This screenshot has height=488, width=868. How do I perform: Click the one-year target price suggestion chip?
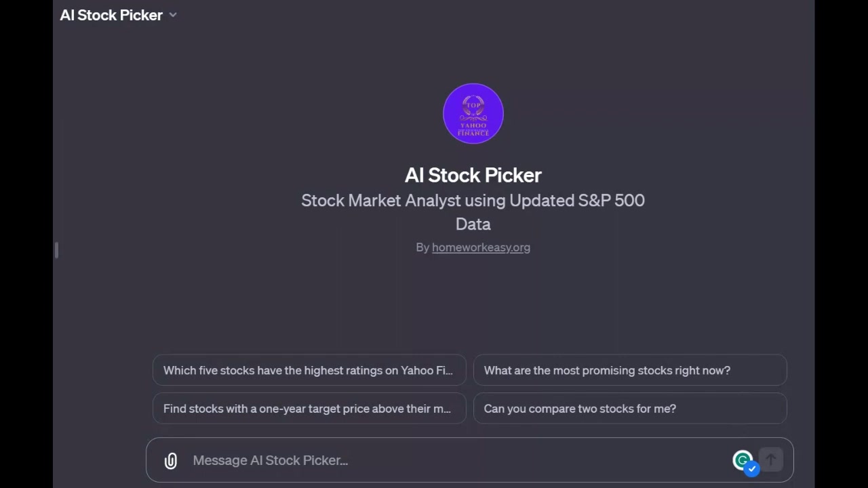pos(309,409)
